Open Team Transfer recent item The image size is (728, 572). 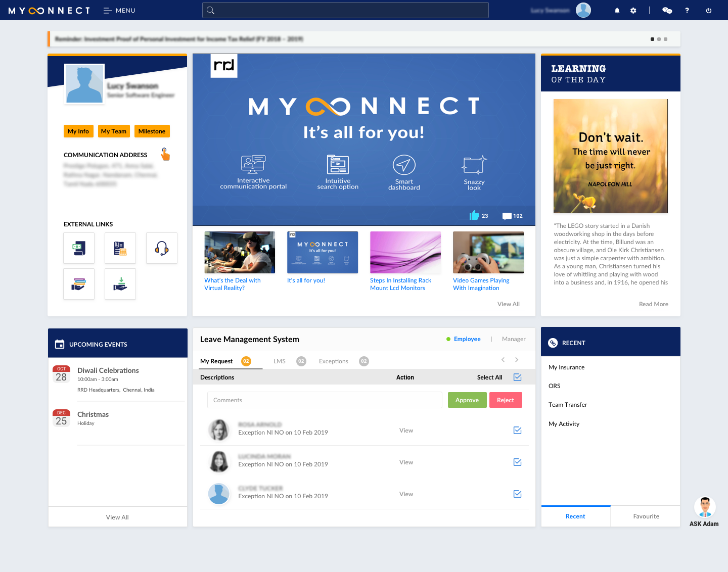tap(568, 405)
